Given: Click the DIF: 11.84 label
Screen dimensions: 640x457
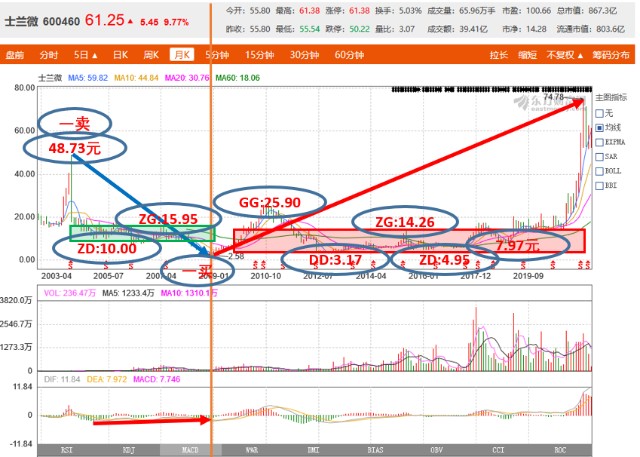Looking at the screenshot, I should tap(62, 379).
